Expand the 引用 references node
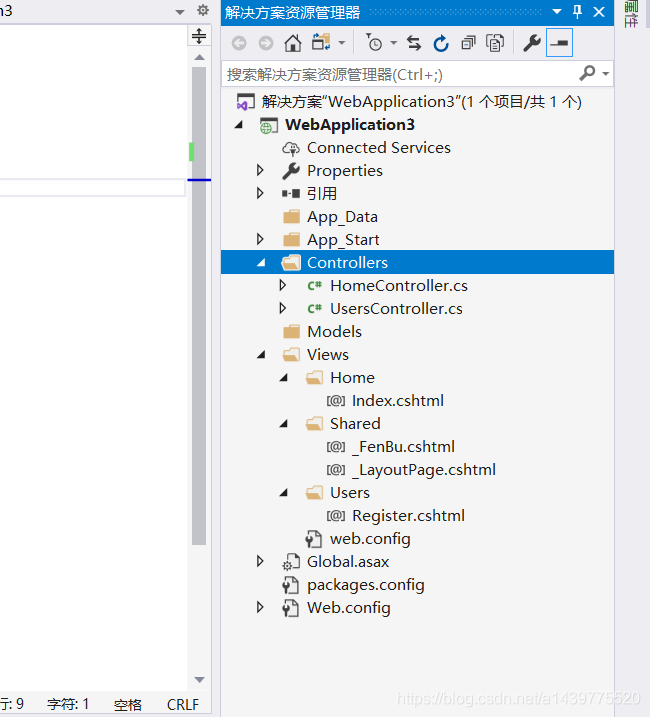650x717 pixels. tap(260, 193)
